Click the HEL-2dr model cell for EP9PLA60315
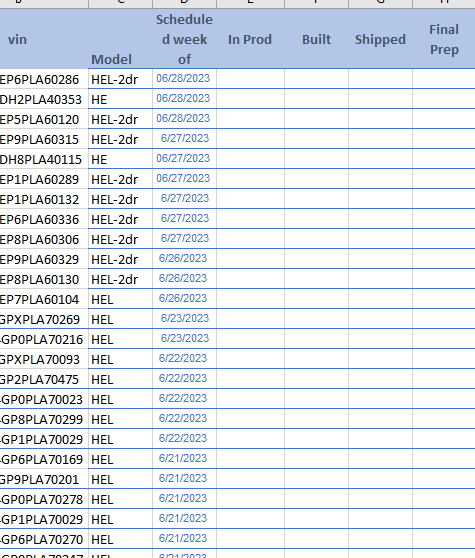 (x=121, y=139)
